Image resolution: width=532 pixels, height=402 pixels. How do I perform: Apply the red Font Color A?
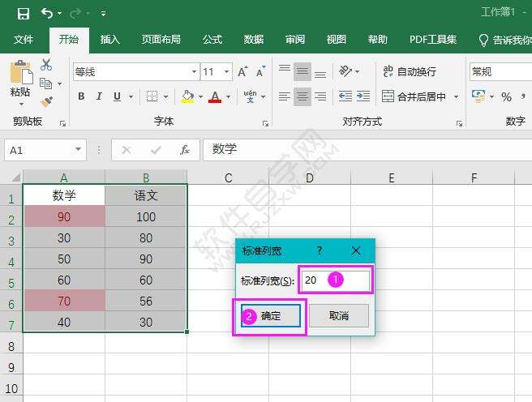tap(215, 97)
